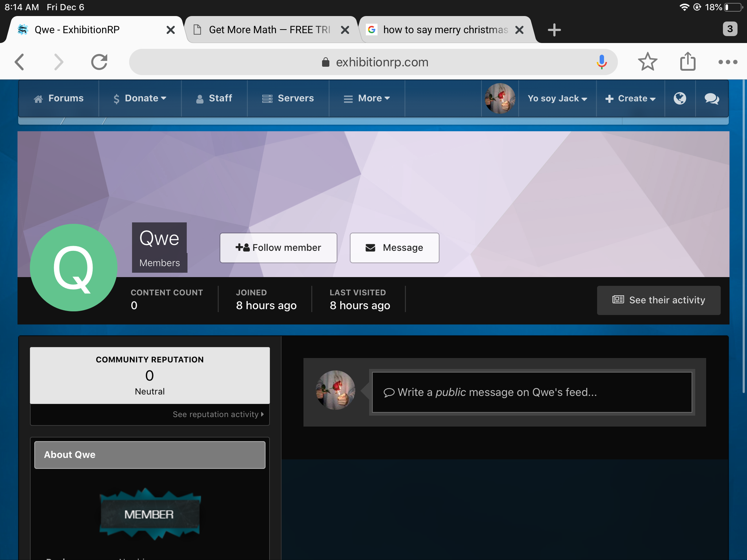
Task: Click the Members group label
Action: tap(160, 263)
